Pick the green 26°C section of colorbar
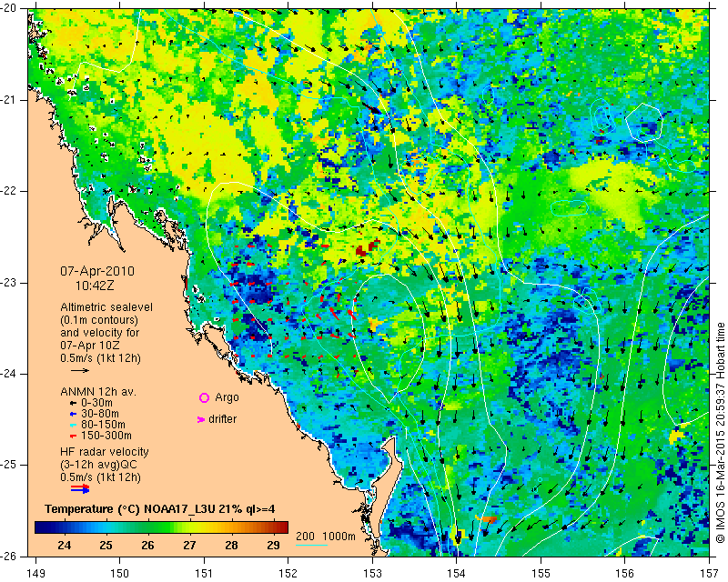728x582 pixels. point(147,527)
